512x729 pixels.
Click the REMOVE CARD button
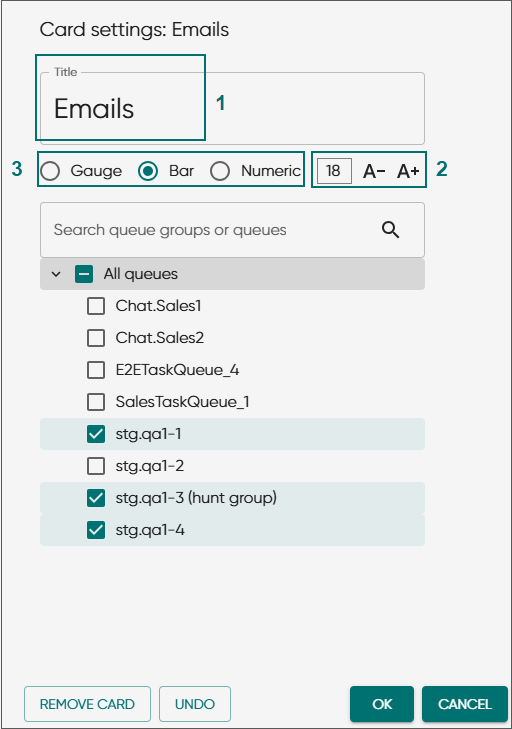[87, 704]
